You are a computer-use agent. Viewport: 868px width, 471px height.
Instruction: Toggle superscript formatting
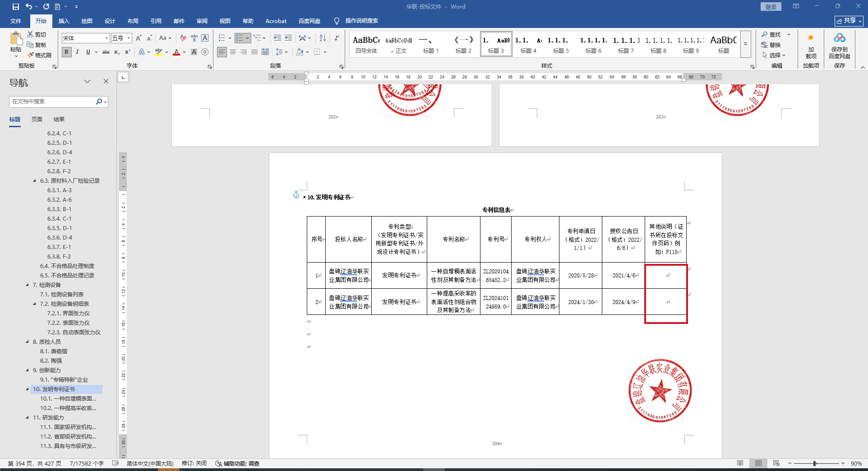click(128, 52)
